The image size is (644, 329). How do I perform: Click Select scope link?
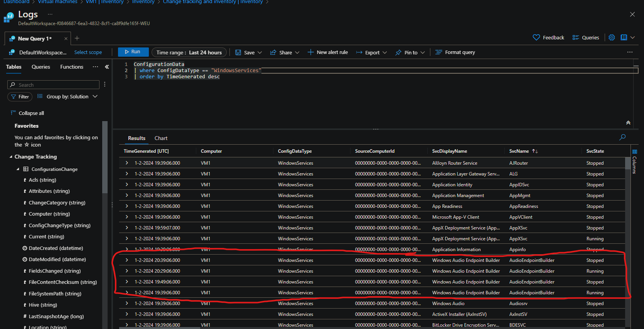pos(88,52)
